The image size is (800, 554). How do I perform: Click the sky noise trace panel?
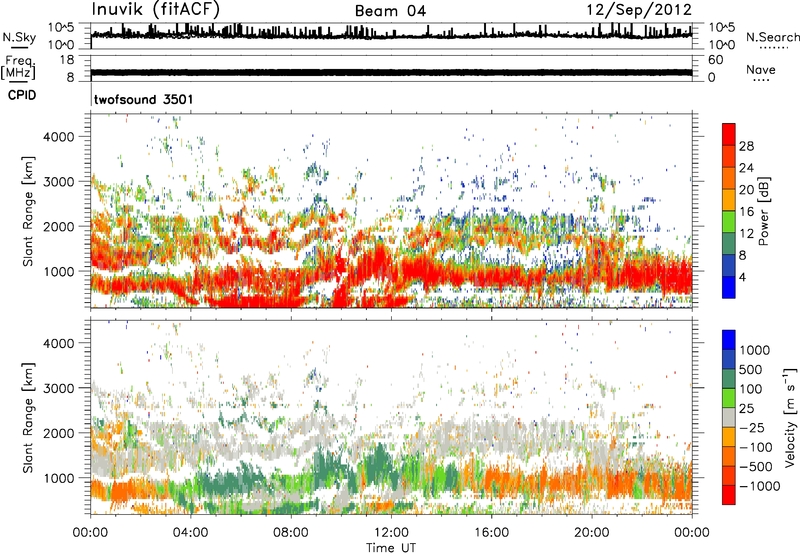[391, 36]
